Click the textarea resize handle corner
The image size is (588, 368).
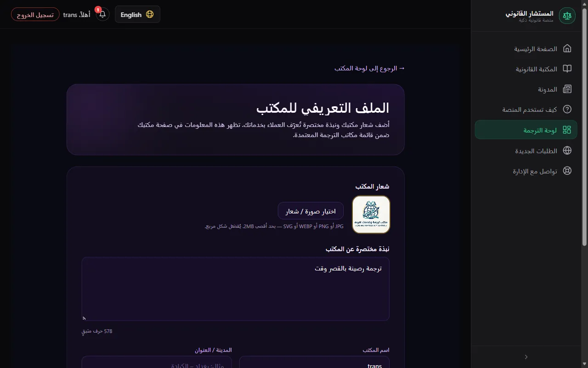tap(85, 318)
